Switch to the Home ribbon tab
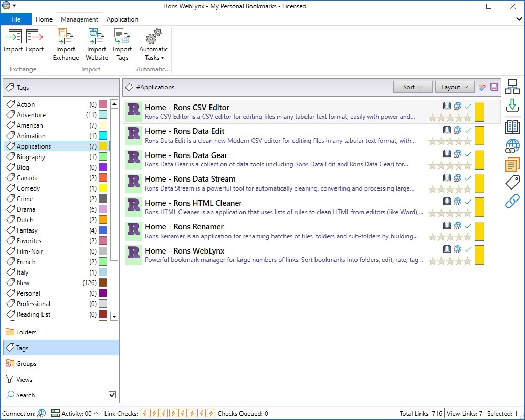This screenshot has height=420, width=525. click(44, 19)
